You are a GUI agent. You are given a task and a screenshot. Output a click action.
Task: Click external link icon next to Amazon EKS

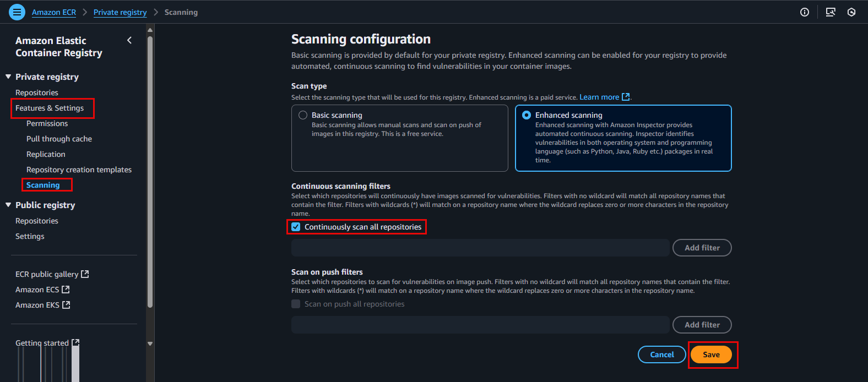66,305
